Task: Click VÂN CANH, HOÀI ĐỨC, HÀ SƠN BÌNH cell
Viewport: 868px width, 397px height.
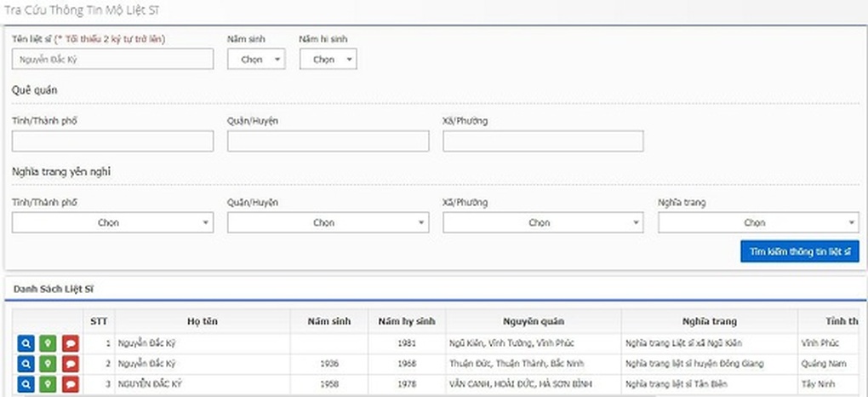Action: click(534, 384)
